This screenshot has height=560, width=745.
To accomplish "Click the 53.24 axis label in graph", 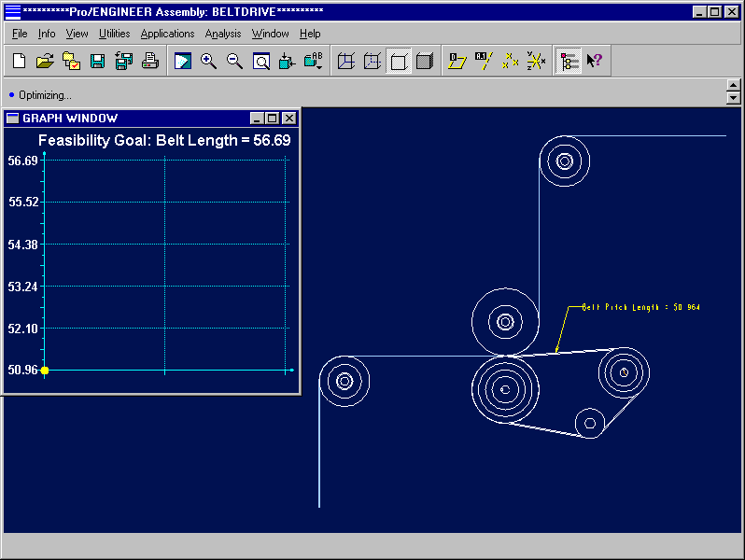I will pyautogui.click(x=22, y=287).
